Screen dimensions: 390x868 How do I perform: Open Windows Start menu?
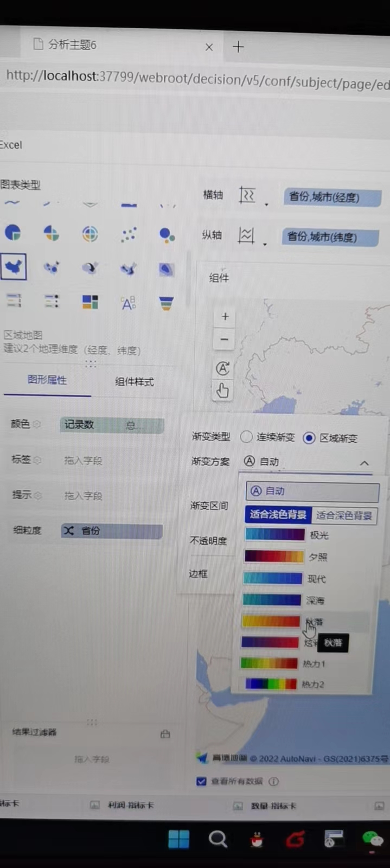click(x=178, y=839)
